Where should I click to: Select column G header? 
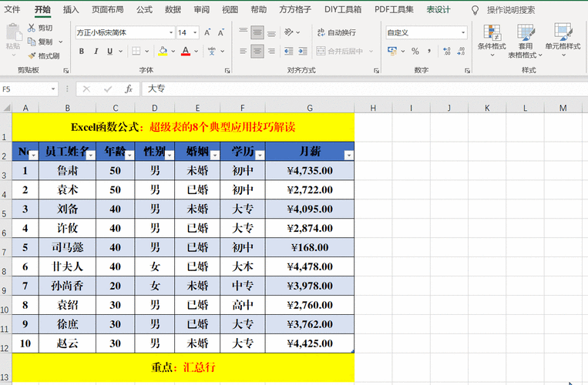310,108
